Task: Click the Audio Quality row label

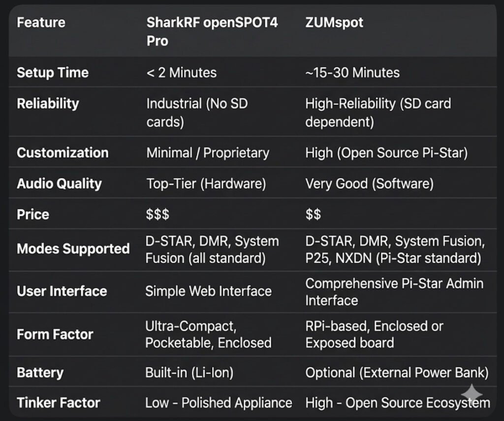Action: click(59, 183)
